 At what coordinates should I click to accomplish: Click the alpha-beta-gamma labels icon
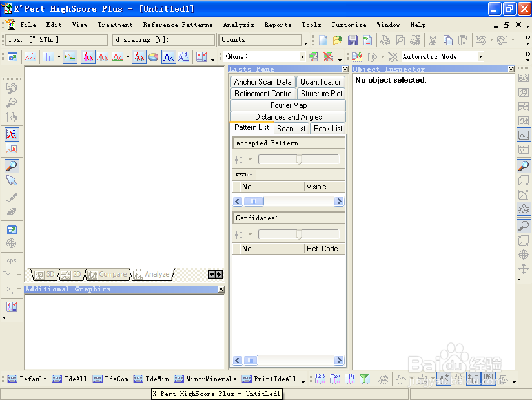[x=350, y=379]
